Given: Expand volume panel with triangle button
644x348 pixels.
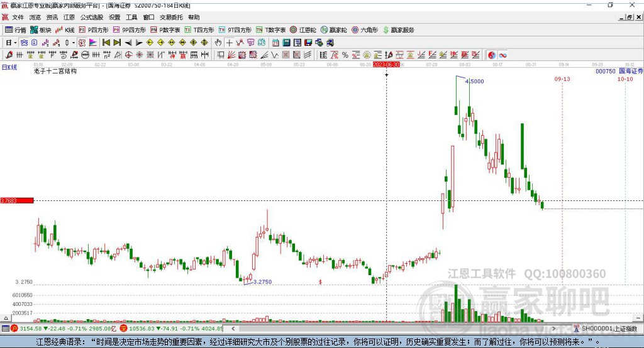Looking at the screenshot, I should (x=6, y=318).
